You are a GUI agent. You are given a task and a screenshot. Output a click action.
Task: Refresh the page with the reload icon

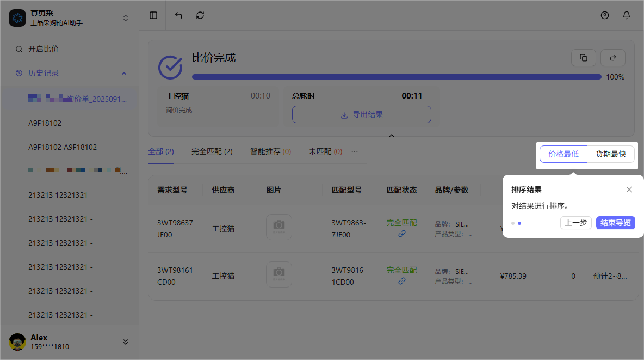pyautogui.click(x=200, y=15)
